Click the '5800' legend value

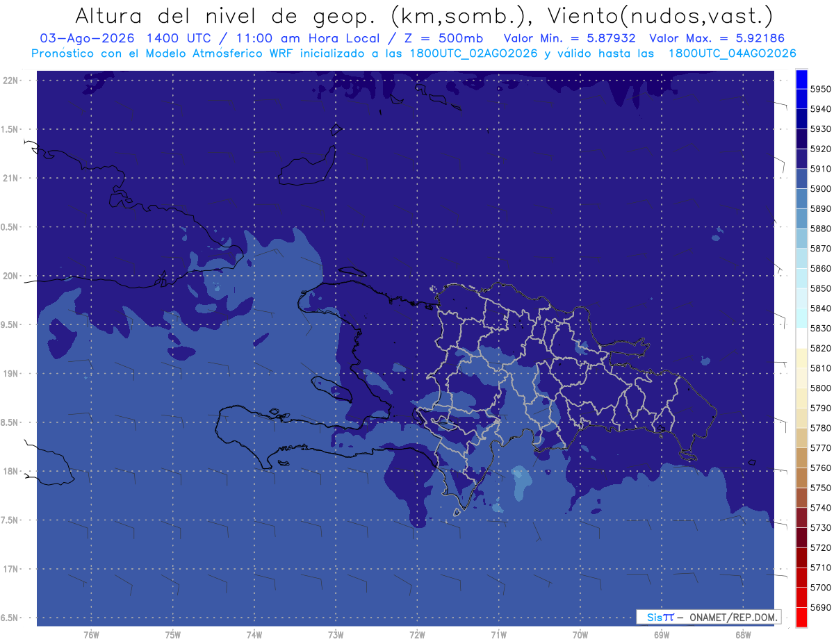[x=821, y=388]
